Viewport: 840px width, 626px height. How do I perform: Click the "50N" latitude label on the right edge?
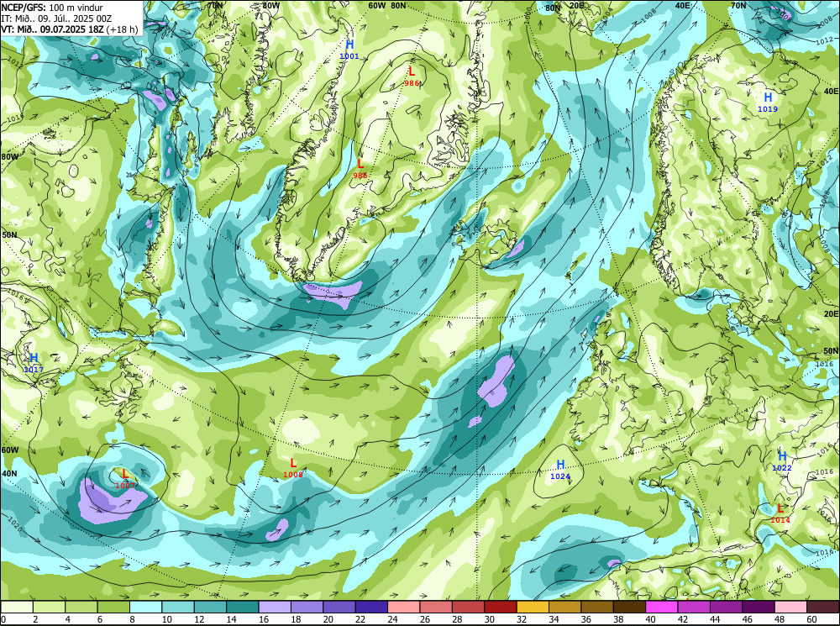[831, 351]
